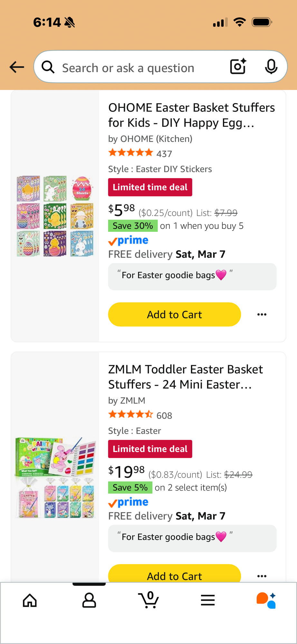Open the hamburger menu icon

tap(208, 600)
